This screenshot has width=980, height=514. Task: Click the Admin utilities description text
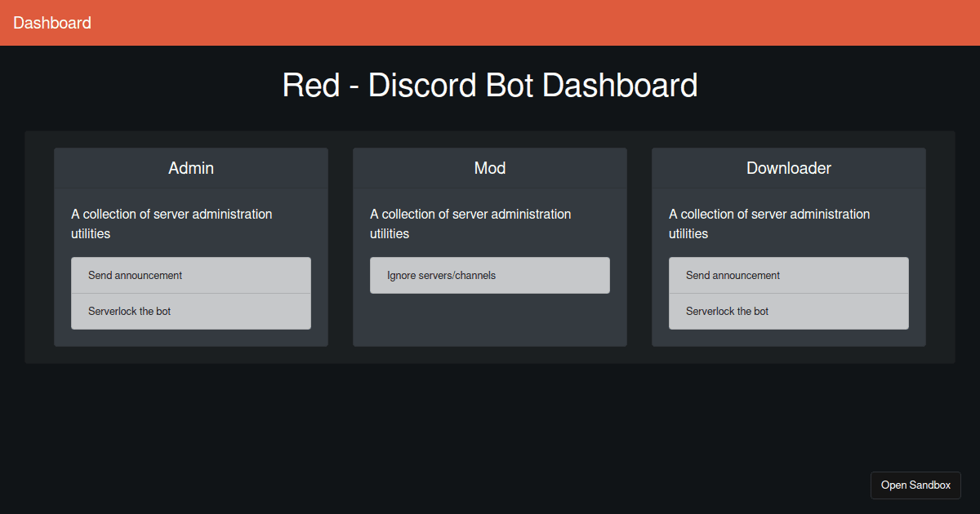171,224
